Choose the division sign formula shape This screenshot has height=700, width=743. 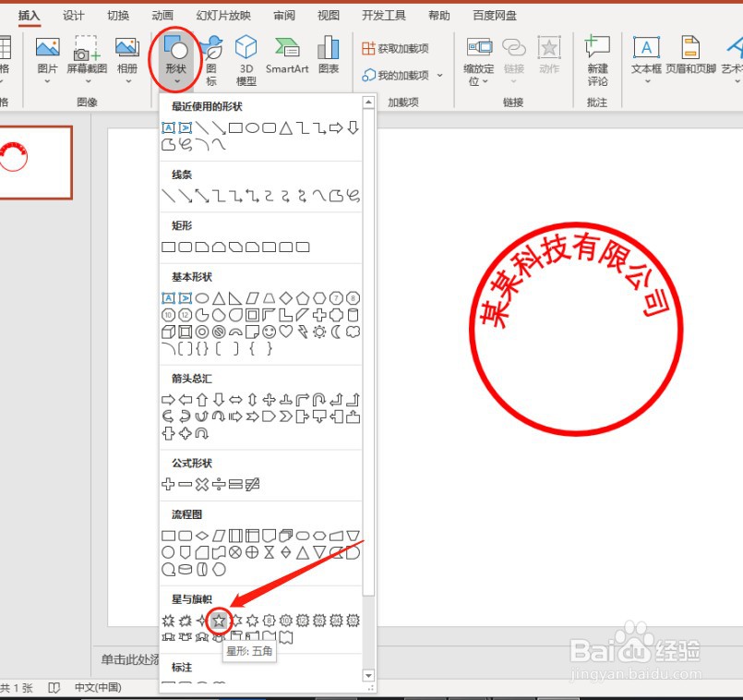219,484
